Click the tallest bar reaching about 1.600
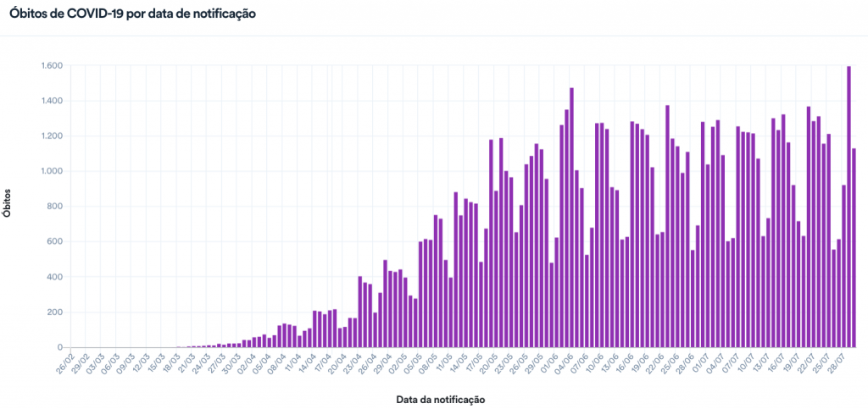Screen dimensions: 868x409 tap(849, 207)
